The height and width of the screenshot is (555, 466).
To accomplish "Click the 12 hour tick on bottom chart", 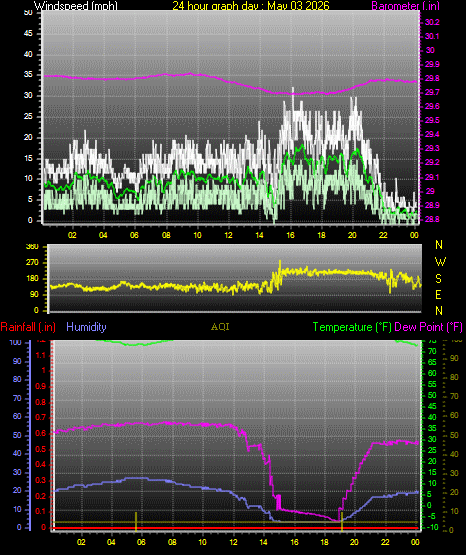I will click(x=234, y=542).
